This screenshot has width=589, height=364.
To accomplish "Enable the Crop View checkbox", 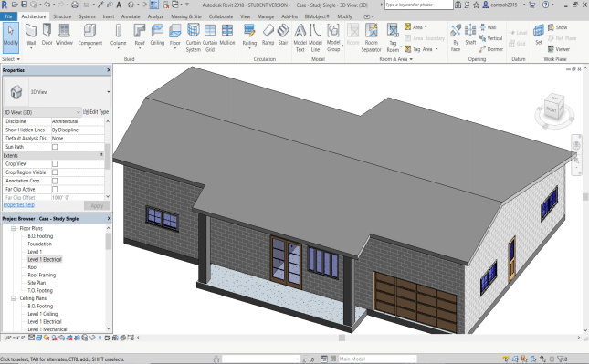I will coord(55,163).
